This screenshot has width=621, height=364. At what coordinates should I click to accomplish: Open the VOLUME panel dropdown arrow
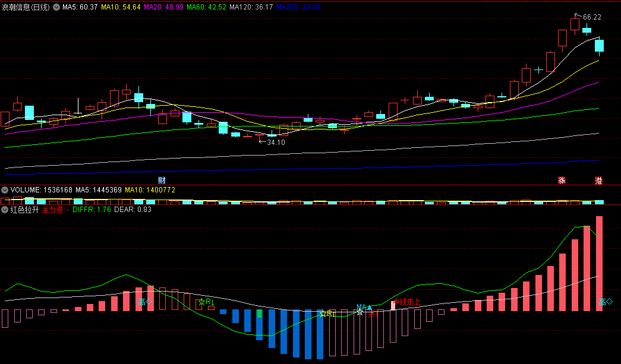(5, 190)
